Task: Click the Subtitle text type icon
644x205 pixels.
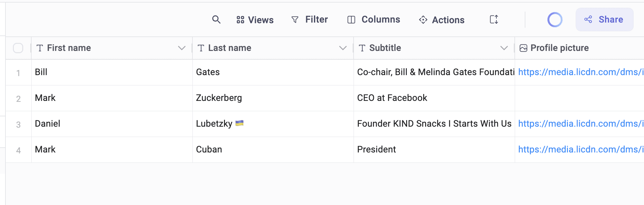Action: pyautogui.click(x=362, y=48)
